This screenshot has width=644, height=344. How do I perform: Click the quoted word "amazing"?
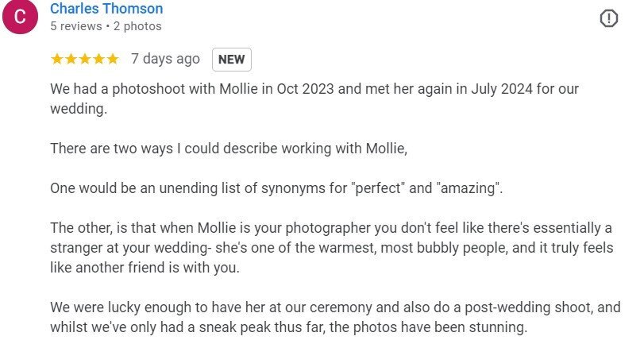(468, 188)
